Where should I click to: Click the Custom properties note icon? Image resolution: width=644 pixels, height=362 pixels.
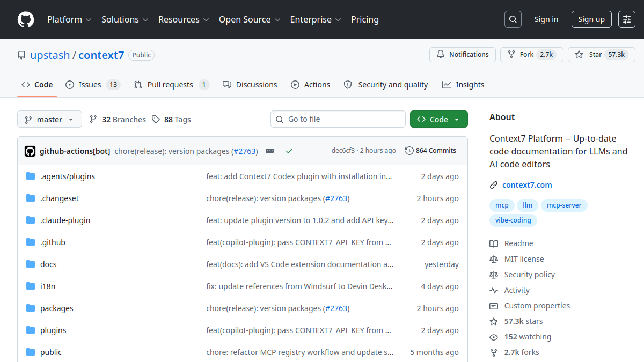[x=494, y=306]
